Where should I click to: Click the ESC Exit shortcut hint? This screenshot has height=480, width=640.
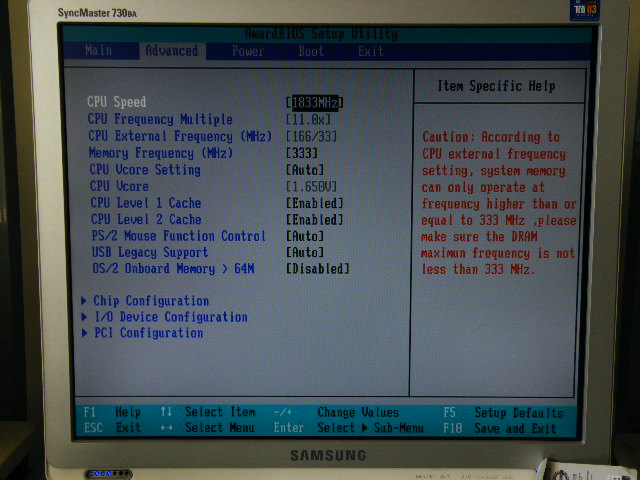112,428
